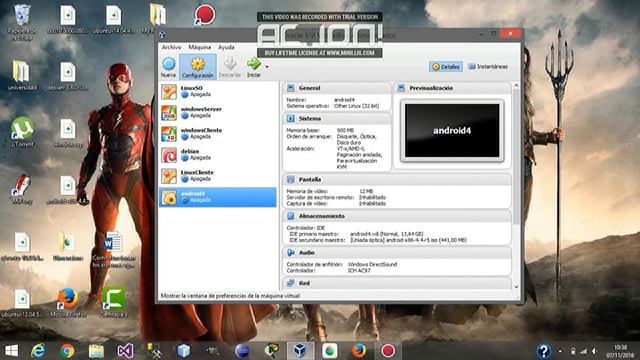Click the light blue cube taskbar icon

[x=184, y=351]
